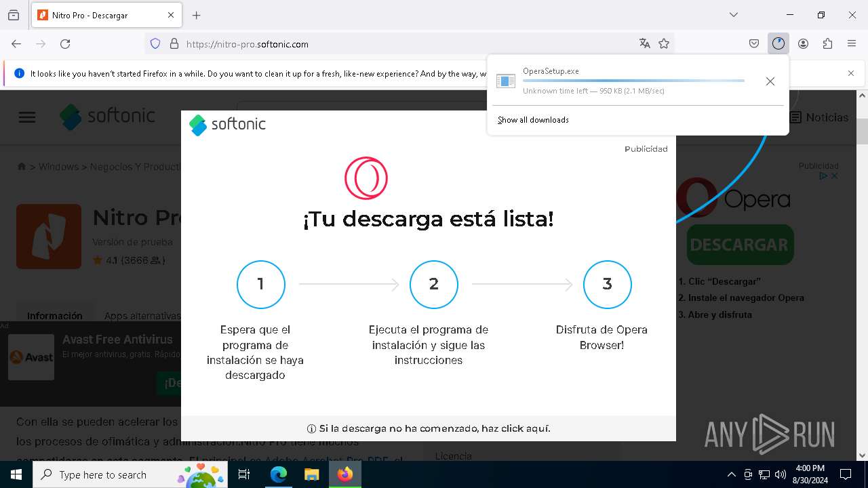Image resolution: width=868 pixels, height=488 pixels.
Task: Reload the current page
Action: [65, 43]
